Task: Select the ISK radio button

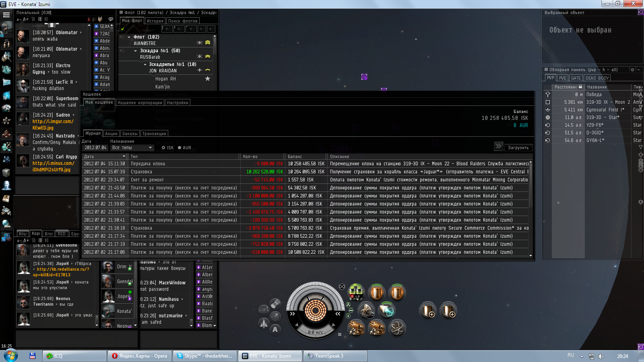Action: (x=163, y=148)
